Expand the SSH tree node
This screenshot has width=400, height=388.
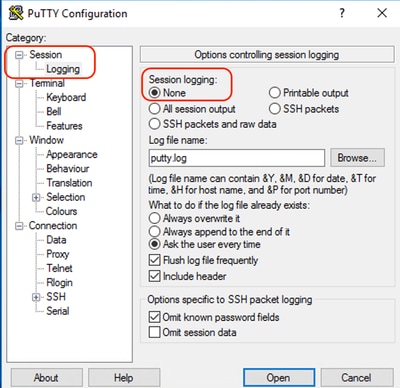tap(36, 297)
